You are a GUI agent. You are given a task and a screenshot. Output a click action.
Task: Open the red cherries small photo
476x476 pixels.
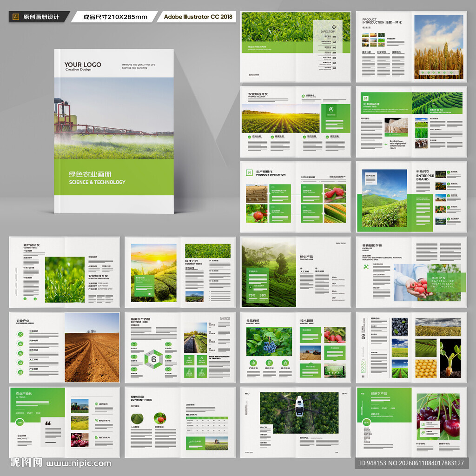pos(79,440)
